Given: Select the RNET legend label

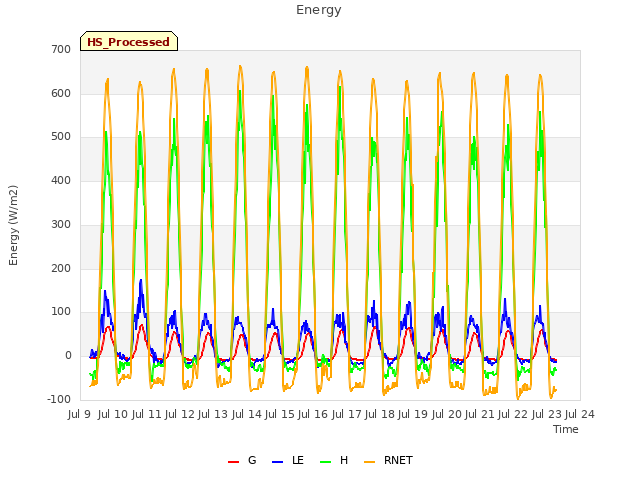Looking at the screenshot, I should click(398, 460).
